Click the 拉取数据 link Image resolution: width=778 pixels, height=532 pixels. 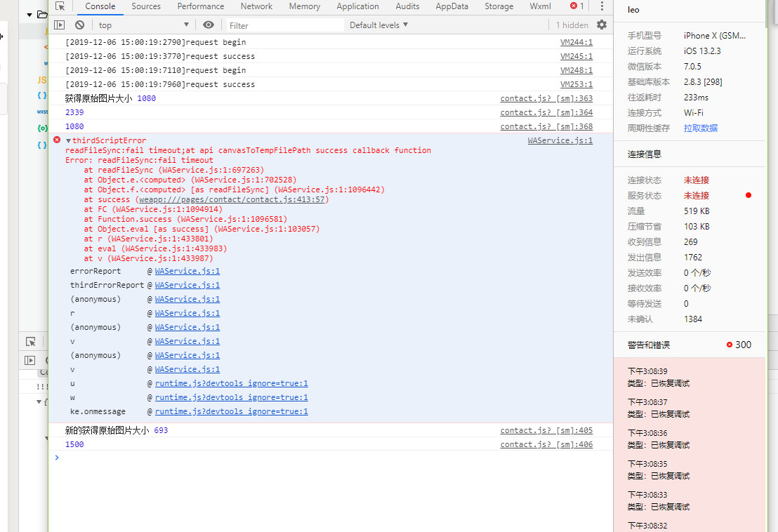coord(701,128)
